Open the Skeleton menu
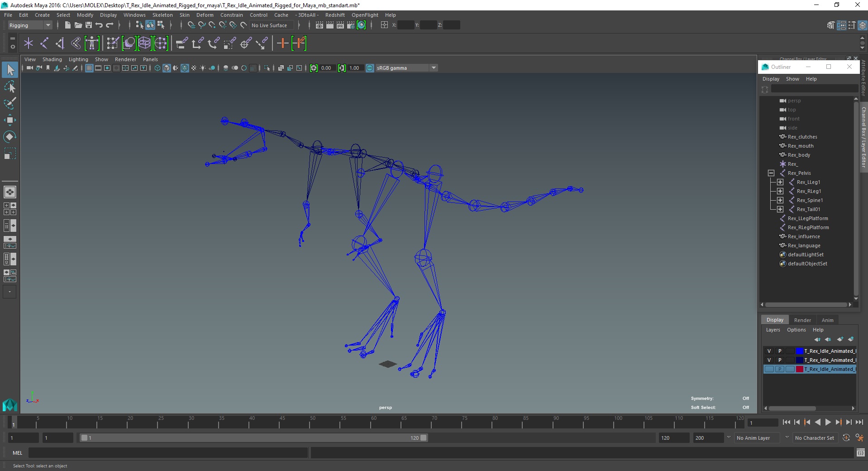 (x=162, y=15)
